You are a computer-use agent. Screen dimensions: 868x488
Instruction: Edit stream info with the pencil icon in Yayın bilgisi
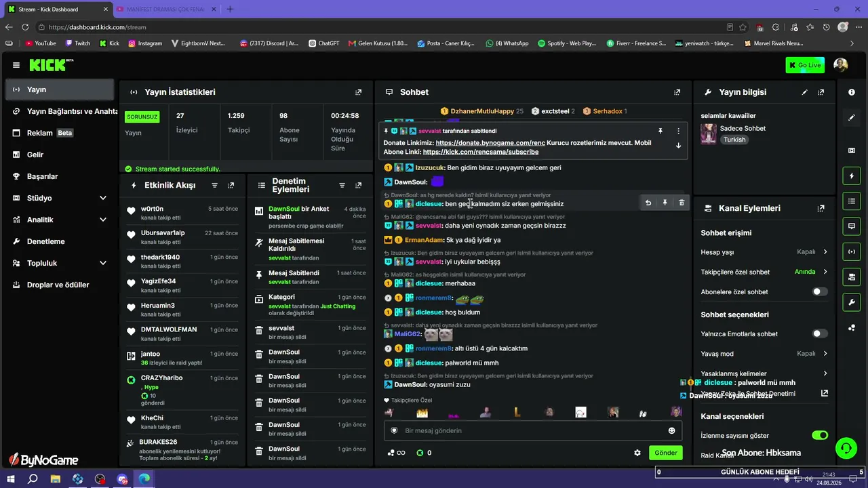(805, 92)
